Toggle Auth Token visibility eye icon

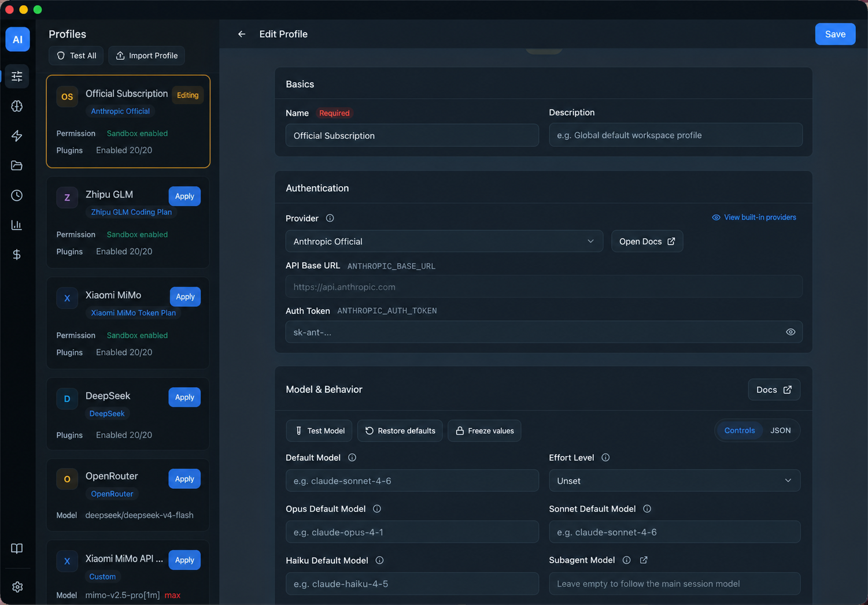(x=791, y=332)
